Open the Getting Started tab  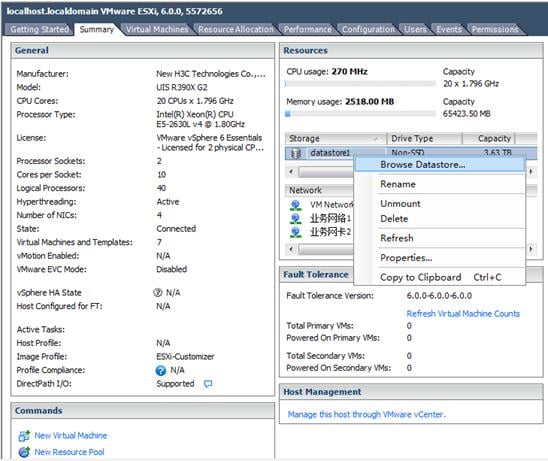[39, 29]
